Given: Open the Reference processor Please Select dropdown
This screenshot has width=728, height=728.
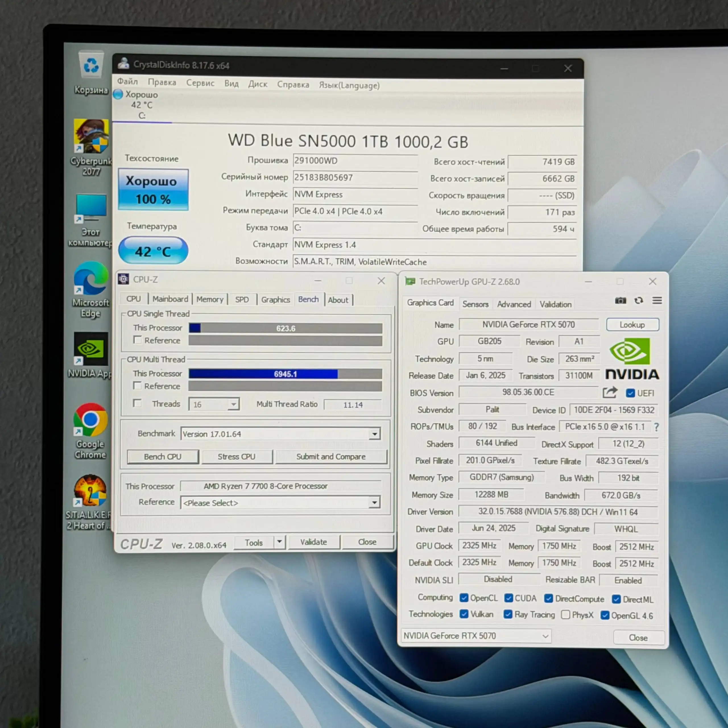Looking at the screenshot, I should 374,502.
